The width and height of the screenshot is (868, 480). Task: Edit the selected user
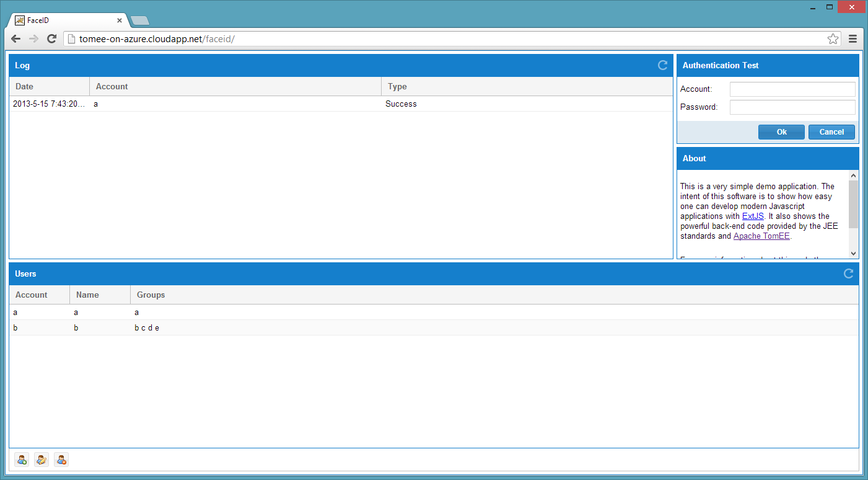click(x=41, y=459)
